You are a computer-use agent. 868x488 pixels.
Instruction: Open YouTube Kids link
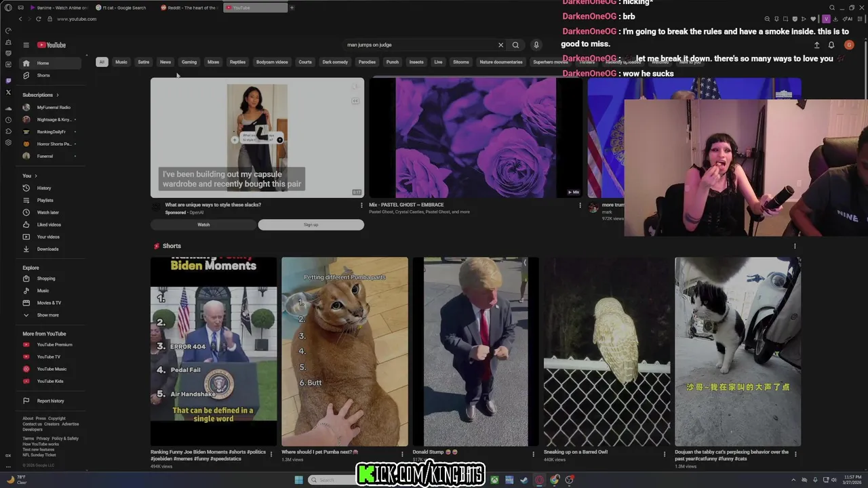tap(50, 382)
